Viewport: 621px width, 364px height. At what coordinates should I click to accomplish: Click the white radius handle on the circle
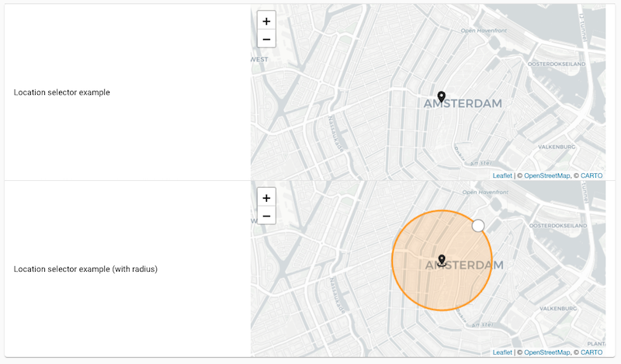pos(478,226)
